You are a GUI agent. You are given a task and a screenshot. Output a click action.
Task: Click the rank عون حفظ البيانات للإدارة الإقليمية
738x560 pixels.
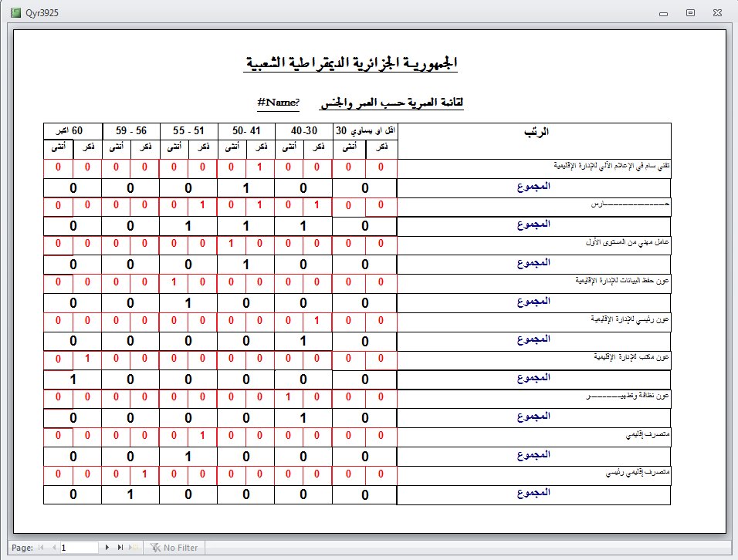(x=621, y=281)
